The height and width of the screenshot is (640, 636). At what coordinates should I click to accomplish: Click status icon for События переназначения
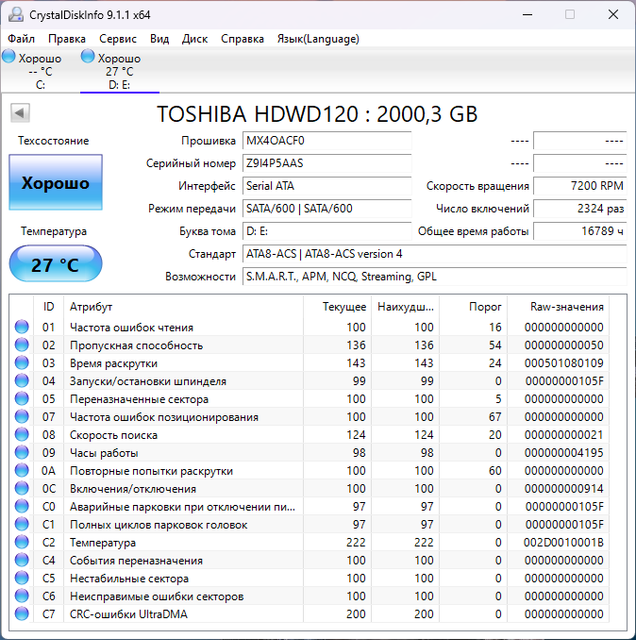point(22,560)
